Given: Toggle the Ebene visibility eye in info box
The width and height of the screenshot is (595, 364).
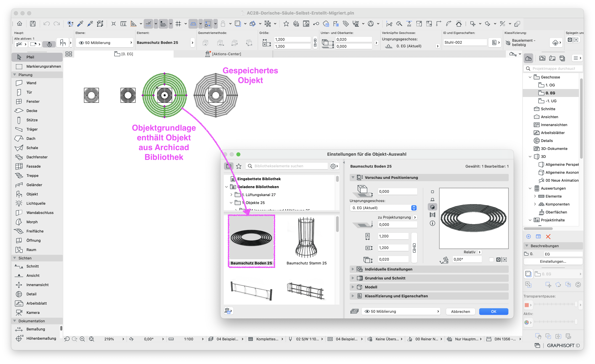Looking at the screenshot, I should pyautogui.click(x=81, y=43).
